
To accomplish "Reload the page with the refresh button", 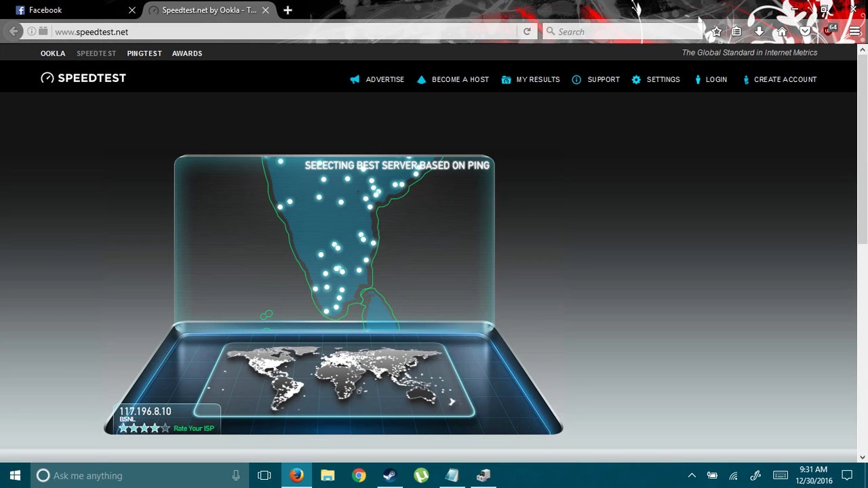I will pos(527,31).
